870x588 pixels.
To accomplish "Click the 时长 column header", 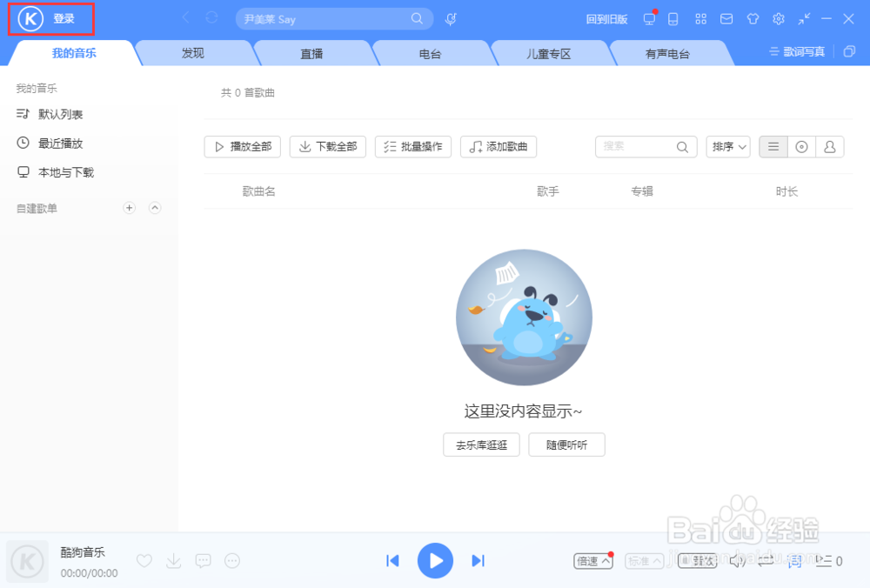I will click(x=786, y=191).
